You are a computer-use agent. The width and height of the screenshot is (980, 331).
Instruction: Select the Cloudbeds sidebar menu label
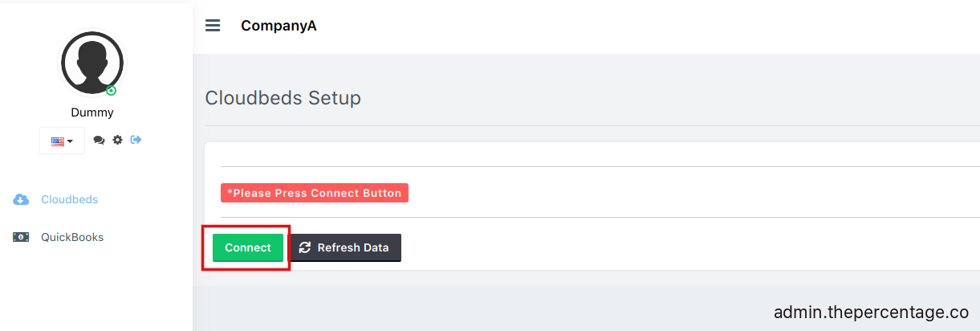tap(70, 199)
